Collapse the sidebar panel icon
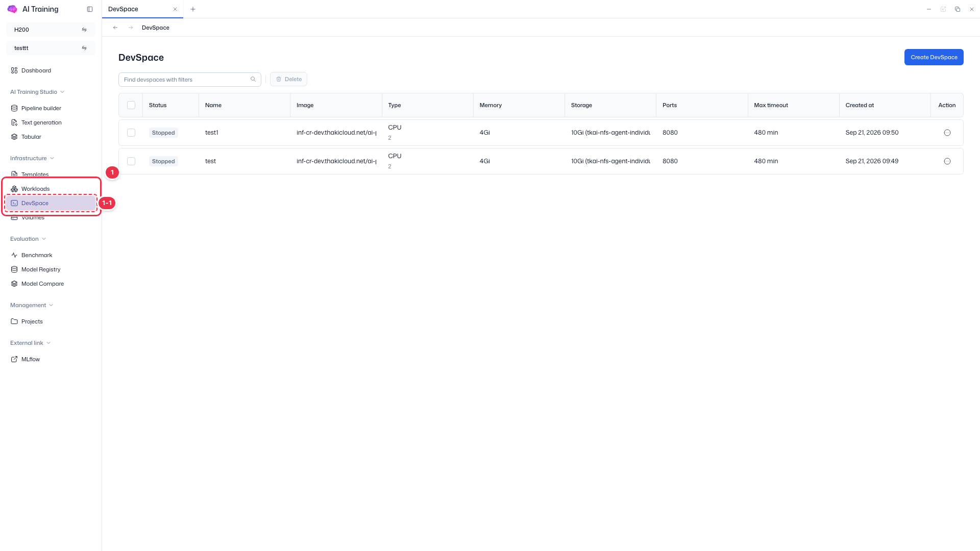Viewport: 980px width, 551px height. click(90, 9)
